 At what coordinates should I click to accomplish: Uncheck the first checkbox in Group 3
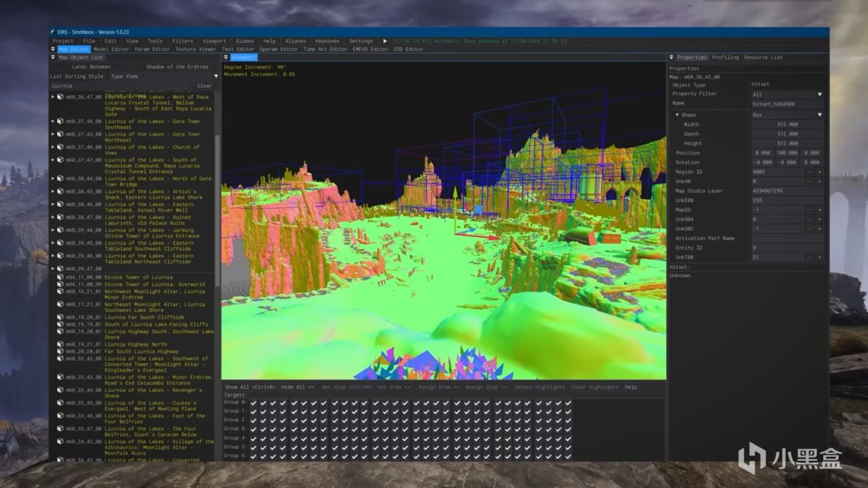tap(254, 429)
